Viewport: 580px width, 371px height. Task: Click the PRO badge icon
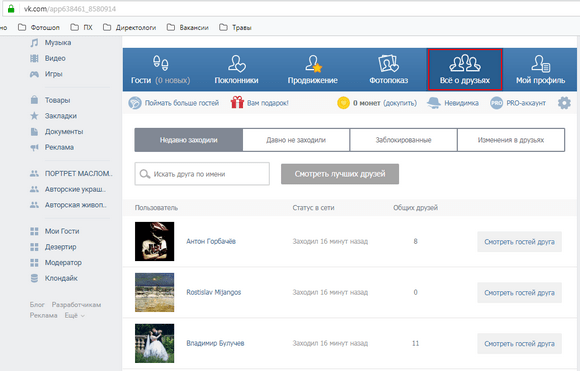(x=496, y=103)
